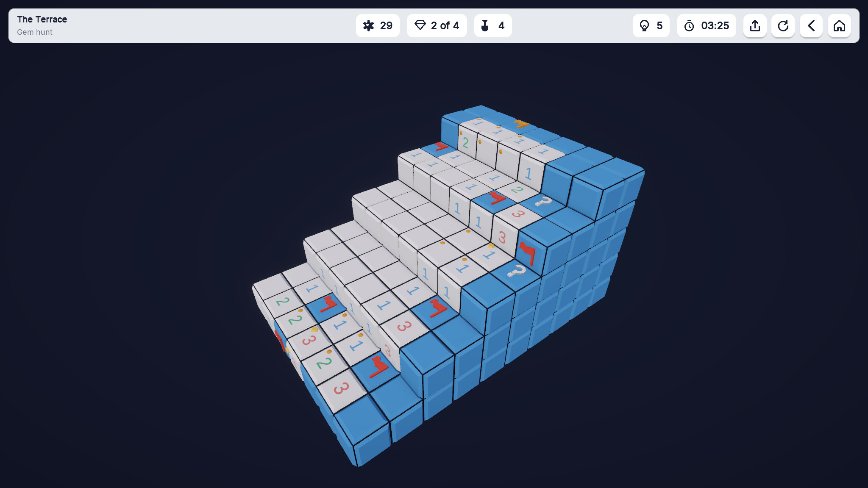The image size is (868, 488).
Task: Click 'The Terrace' level title
Action: 42,19
